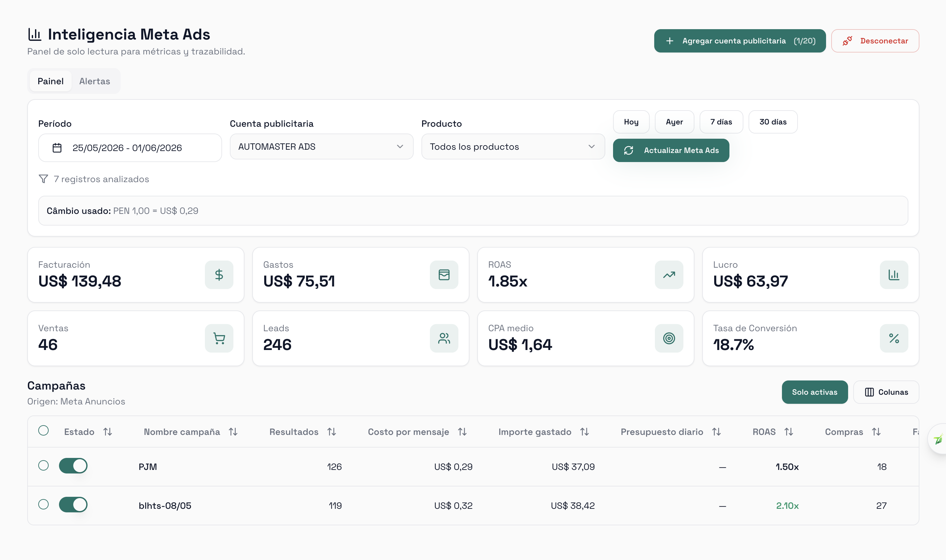
Task: Sort by ROAS column arrows
Action: [788, 432]
